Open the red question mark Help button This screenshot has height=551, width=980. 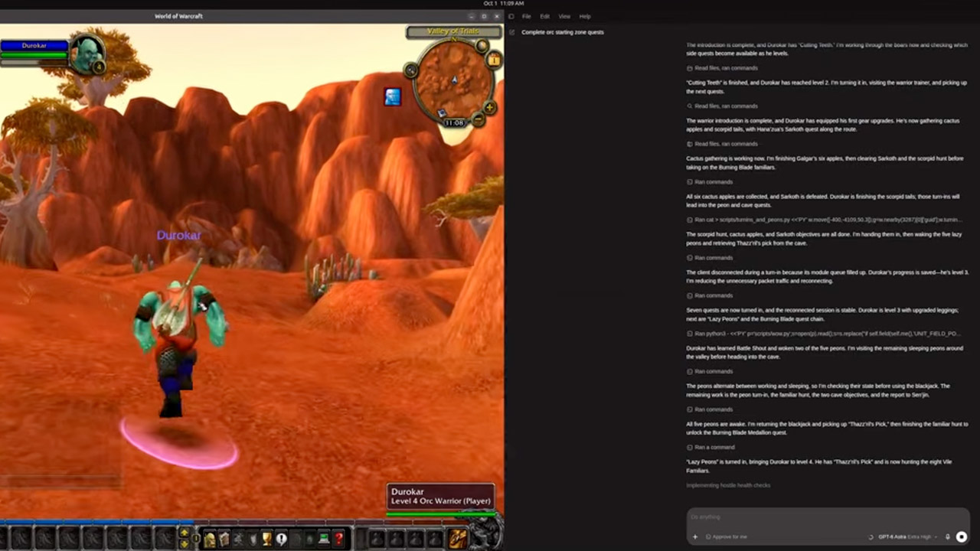[x=339, y=540]
